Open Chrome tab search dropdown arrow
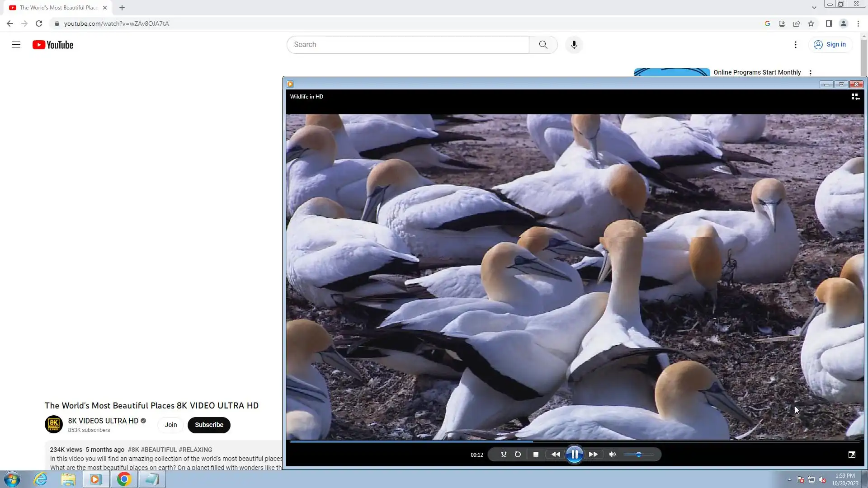 pos(814,8)
